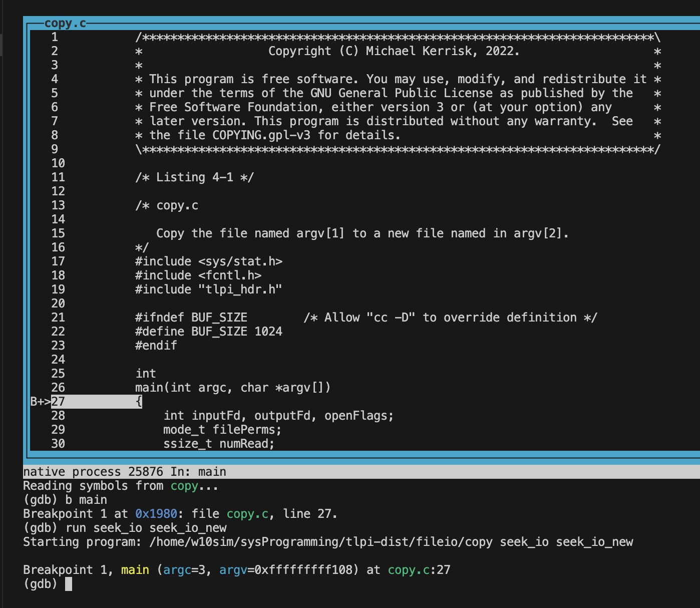700x608 pixels.
Task: Click the #include <fcntl.h> line
Action: point(198,275)
